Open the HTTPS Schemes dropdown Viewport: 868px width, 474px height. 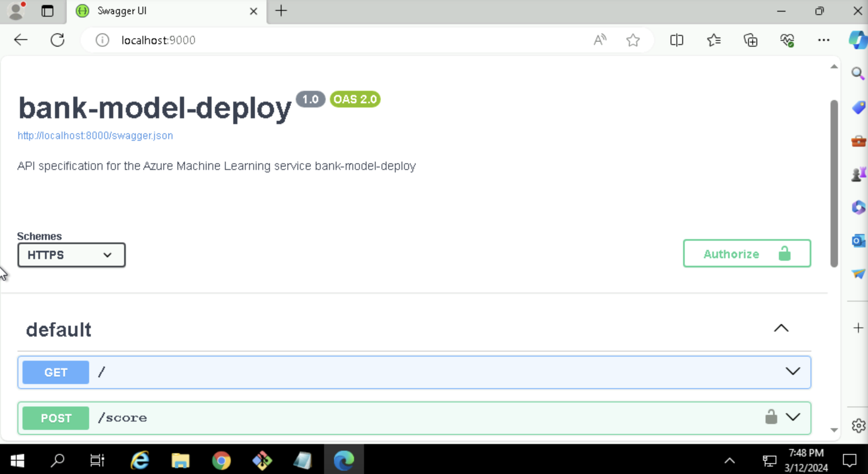tap(71, 255)
